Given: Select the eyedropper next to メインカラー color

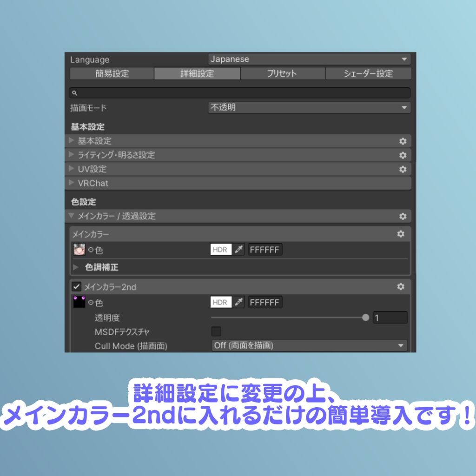Looking at the screenshot, I should tap(240, 250).
